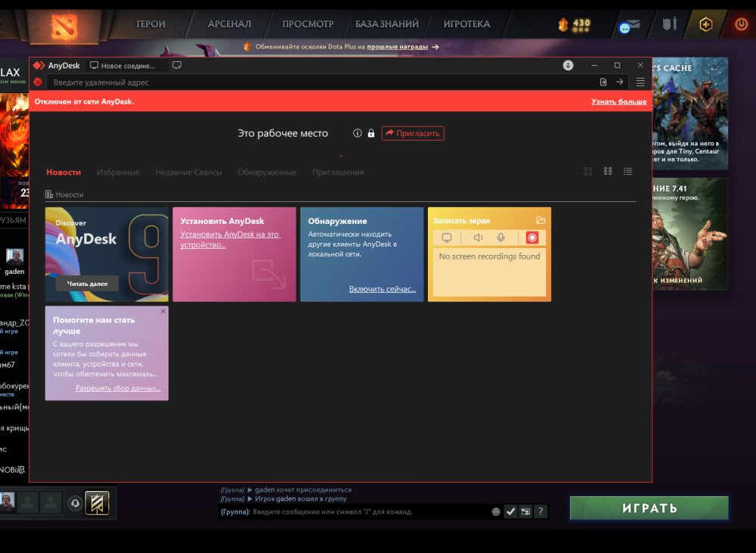Click AnyDesk download update icon
Viewport: 756px width, 553px height.
point(568,65)
